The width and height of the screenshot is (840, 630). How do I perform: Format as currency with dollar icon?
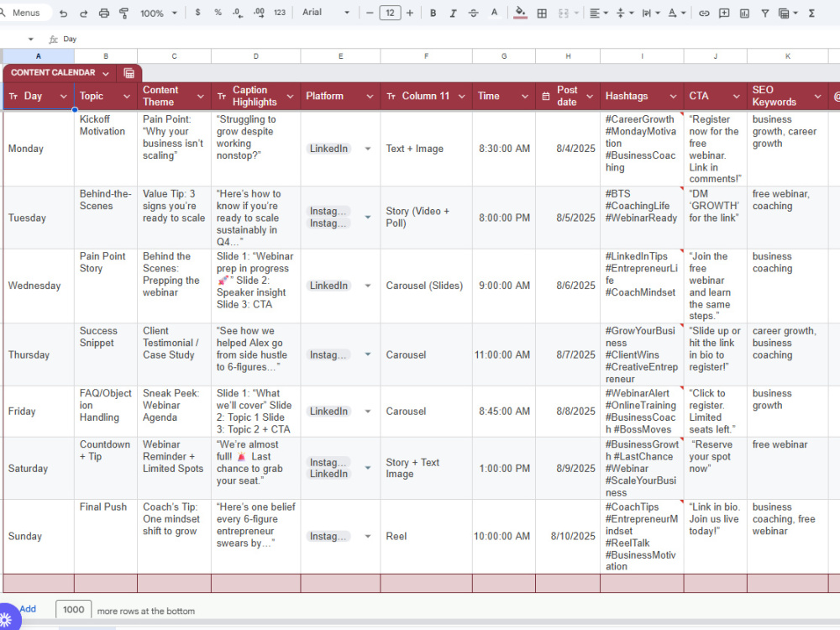point(197,13)
